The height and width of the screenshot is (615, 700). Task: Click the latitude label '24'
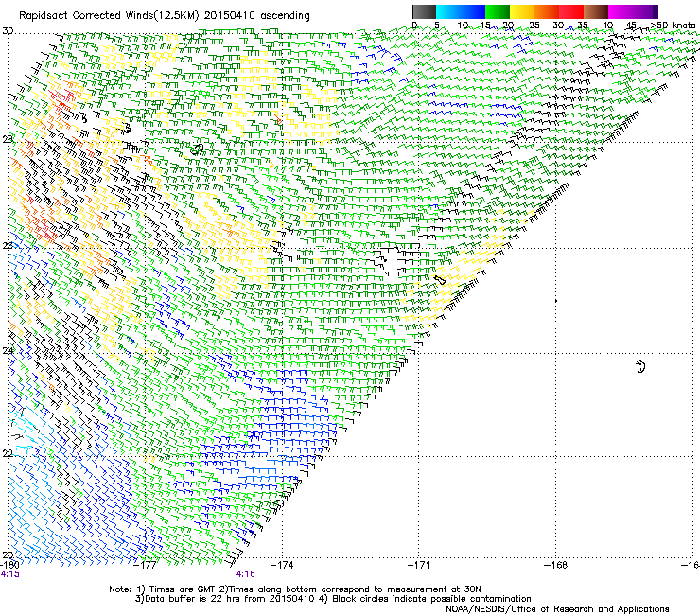pos(8,351)
